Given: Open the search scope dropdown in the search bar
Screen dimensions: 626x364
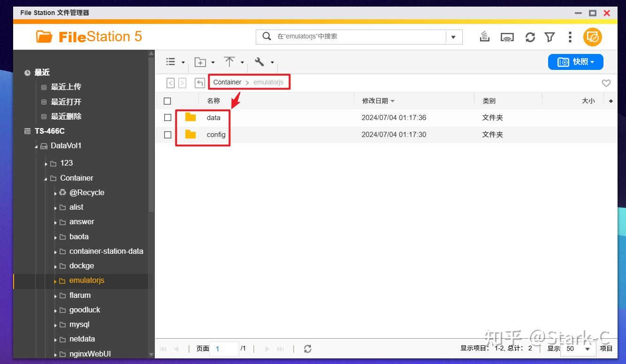Looking at the screenshot, I should click(453, 37).
